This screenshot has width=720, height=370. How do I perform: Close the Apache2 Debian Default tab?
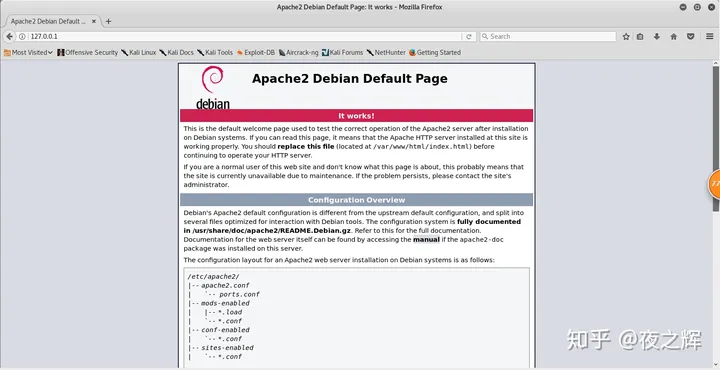tap(94, 21)
